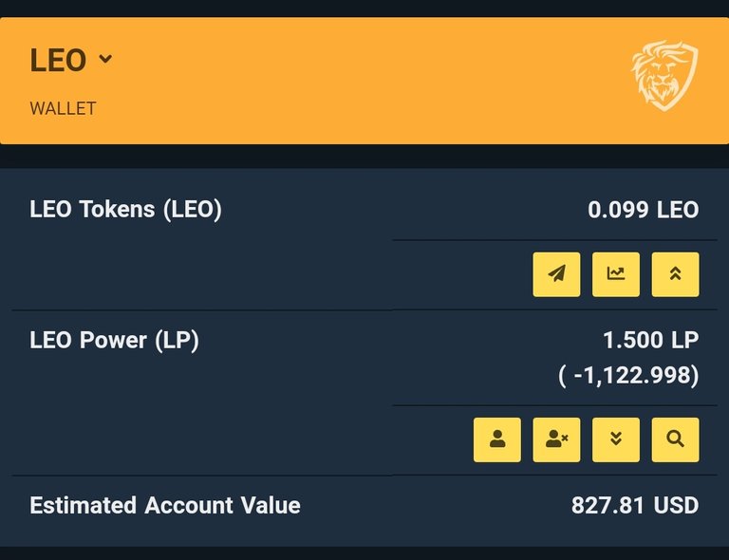Viewport: 729px width, 560px height.
Task: Click the LEO Tokens row background
Action: [x=364, y=239]
